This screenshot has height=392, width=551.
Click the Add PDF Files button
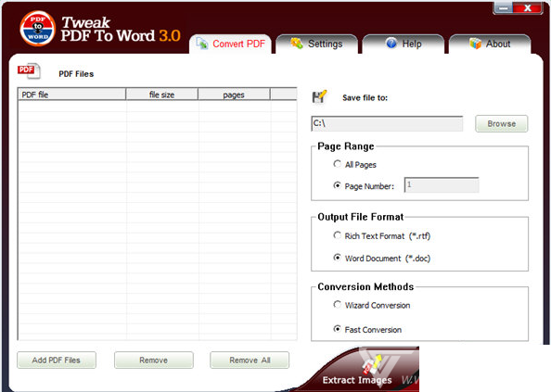point(57,360)
